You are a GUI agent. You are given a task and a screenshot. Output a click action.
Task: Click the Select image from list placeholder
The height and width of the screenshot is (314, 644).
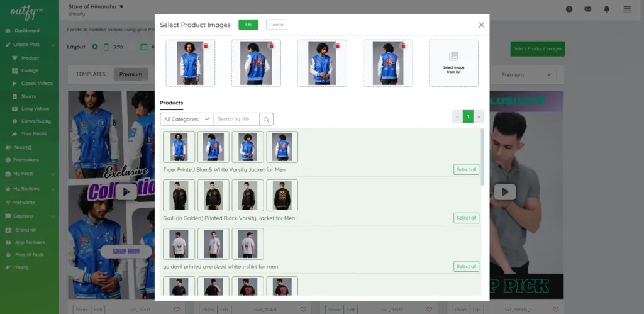point(453,63)
